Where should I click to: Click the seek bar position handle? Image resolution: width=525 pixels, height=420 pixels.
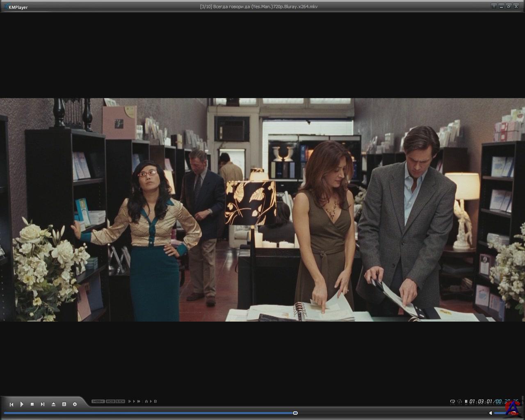(295, 413)
